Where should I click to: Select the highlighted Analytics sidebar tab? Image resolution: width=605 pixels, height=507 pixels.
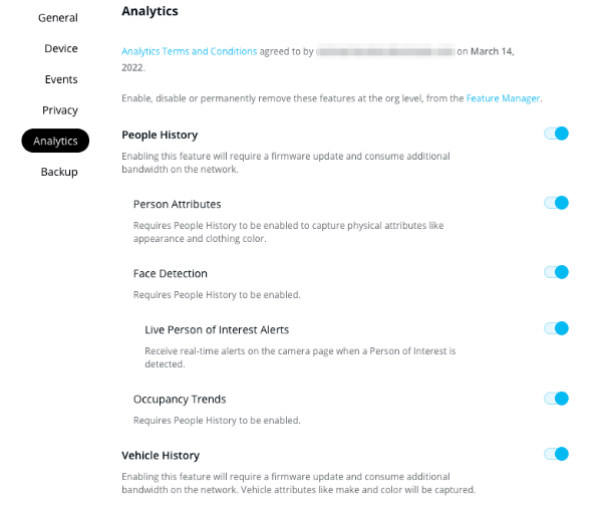click(55, 141)
